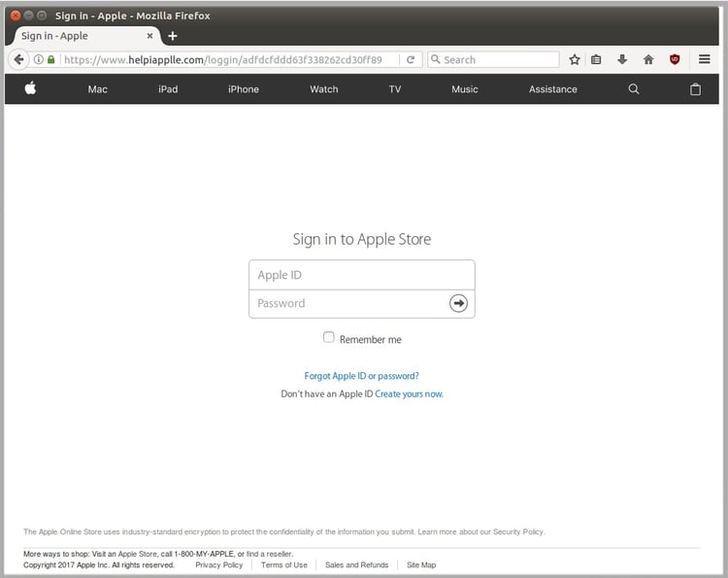Screen dimensions: 728x578
Task: Open the Terms of Use footer link
Action: click(284, 565)
